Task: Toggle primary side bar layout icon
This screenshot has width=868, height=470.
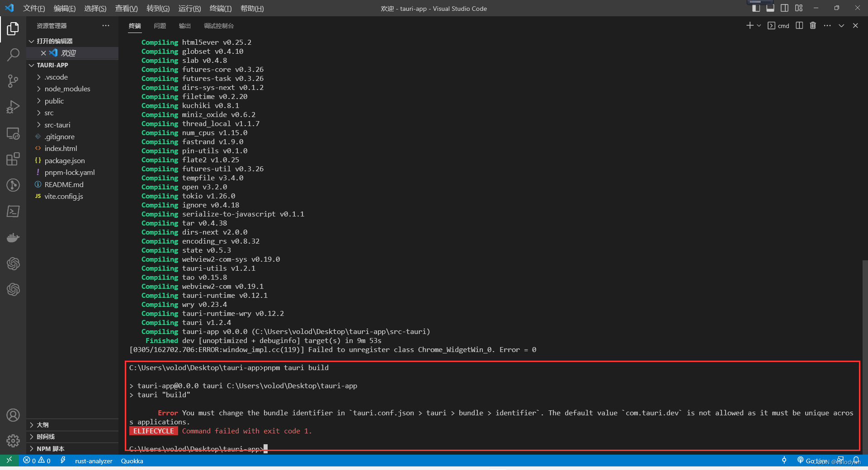Action: (756, 8)
